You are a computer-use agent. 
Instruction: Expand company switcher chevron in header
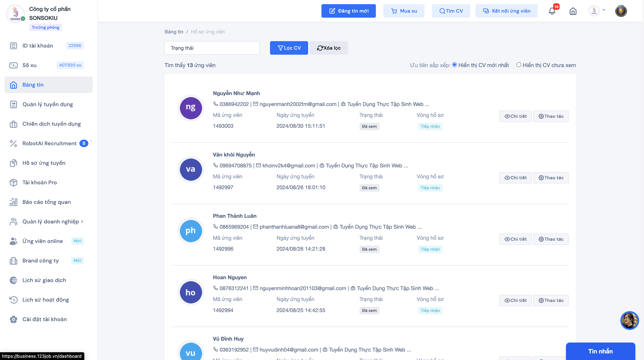(x=604, y=10)
